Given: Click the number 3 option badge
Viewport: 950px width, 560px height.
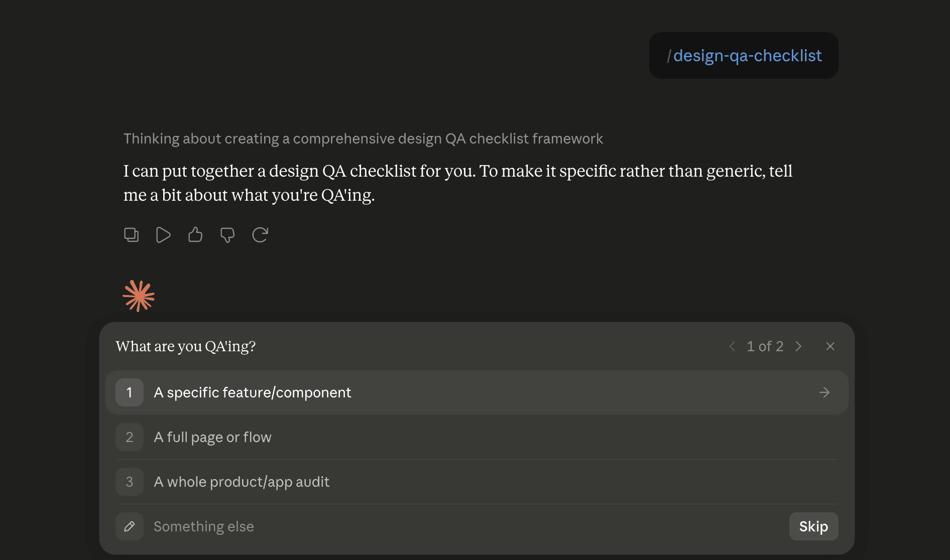Looking at the screenshot, I should coord(130,482).
